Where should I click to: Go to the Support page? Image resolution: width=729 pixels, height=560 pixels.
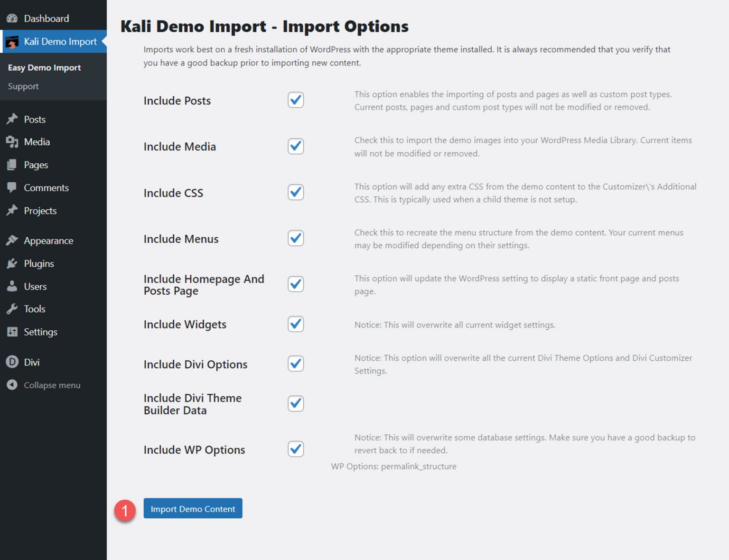(x=23, y=86)
